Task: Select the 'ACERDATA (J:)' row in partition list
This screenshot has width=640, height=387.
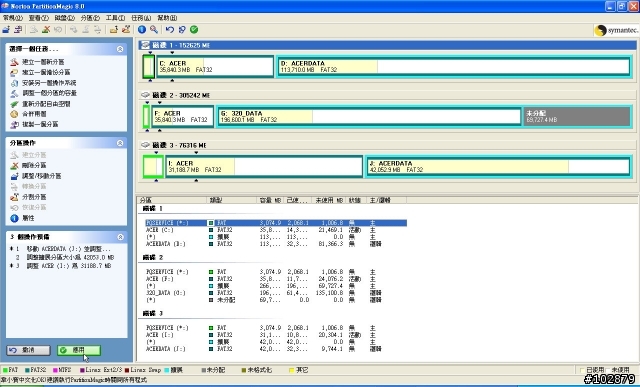Action: click(x=276, y=349)
